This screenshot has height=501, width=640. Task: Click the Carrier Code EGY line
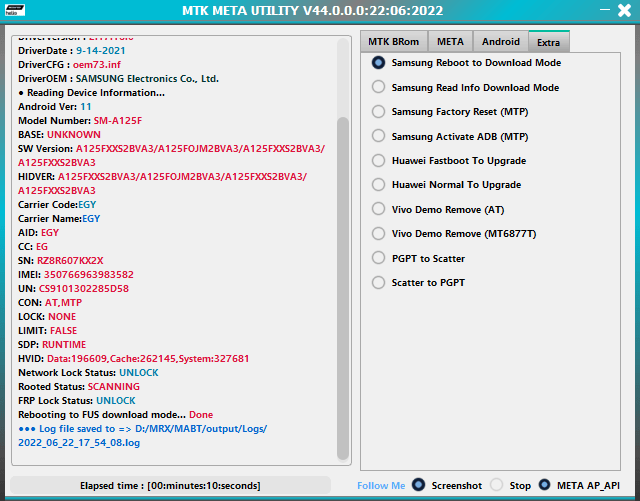(57, 205)
